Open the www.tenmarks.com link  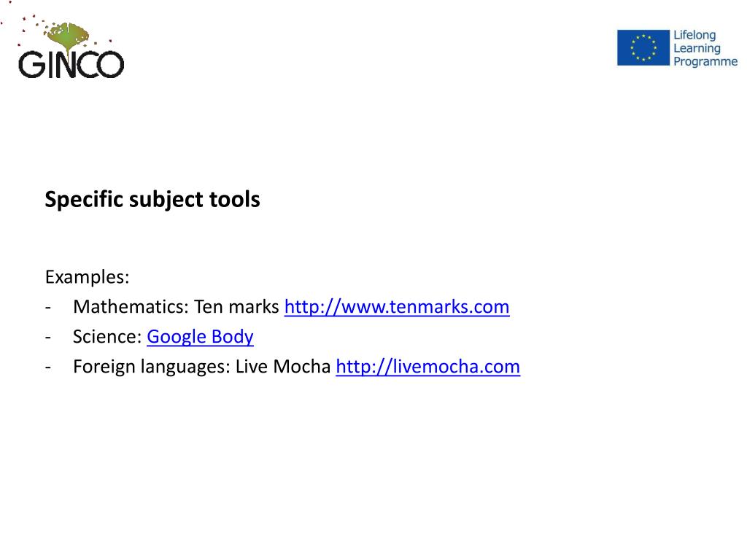pyautogui.click(x=397, y=307)
